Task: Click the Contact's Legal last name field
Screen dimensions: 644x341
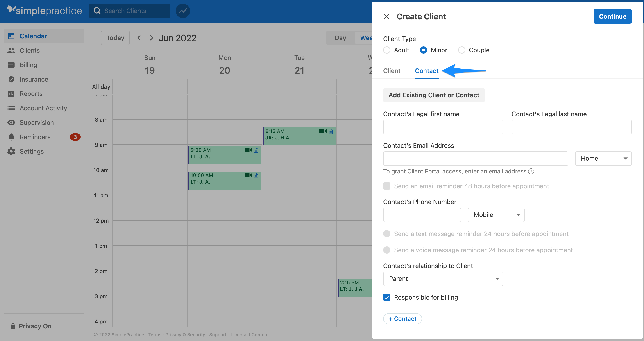Action: [571, 127]
